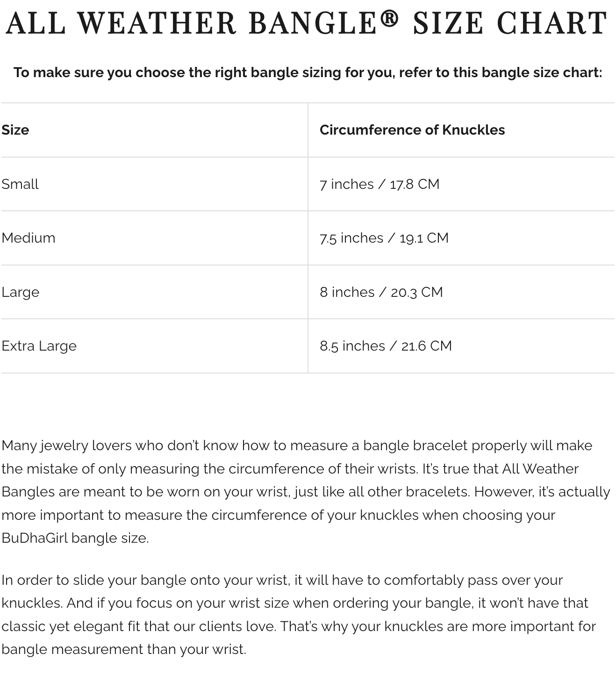Click the paragraph starting 'In order to slide'
616x675 pixels.
(299, 615)
